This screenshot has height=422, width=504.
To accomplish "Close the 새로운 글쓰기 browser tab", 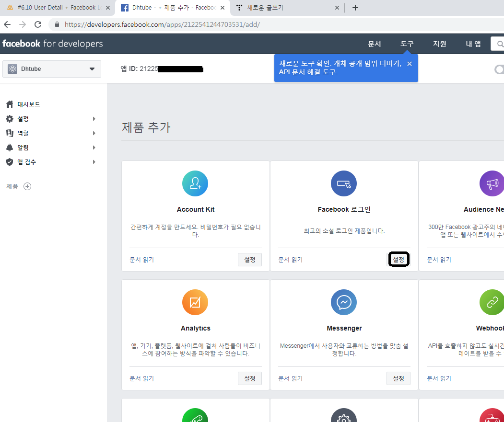I will pyautogui.click(x=337, y=8).
